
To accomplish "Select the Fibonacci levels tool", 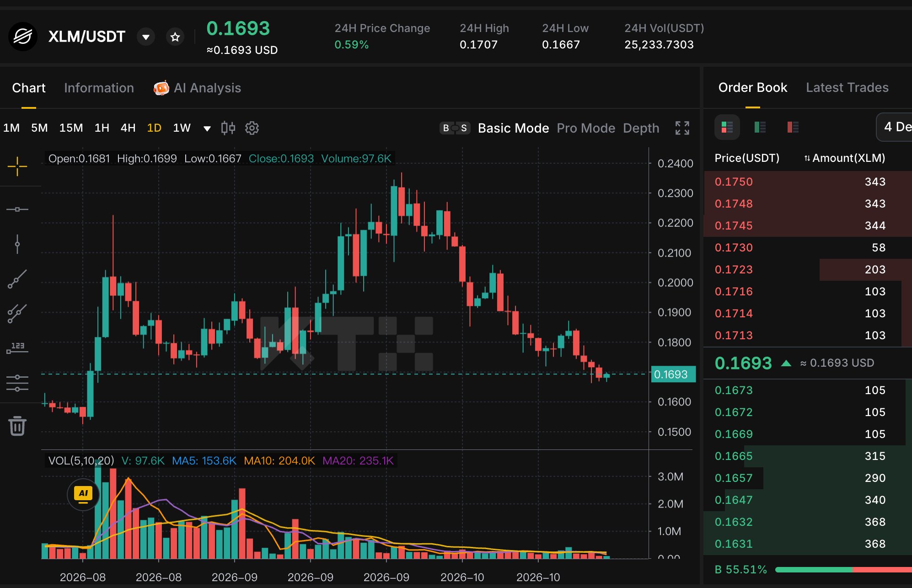I will click(x=17, y=383).
